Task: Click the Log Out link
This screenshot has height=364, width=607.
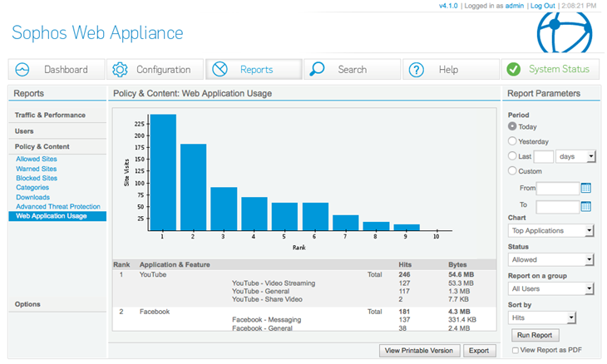Action: (542, 6)
